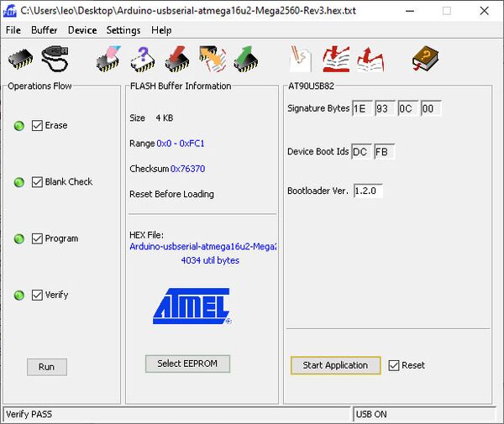
Task: Click the Run button
Action: point(47,367)
